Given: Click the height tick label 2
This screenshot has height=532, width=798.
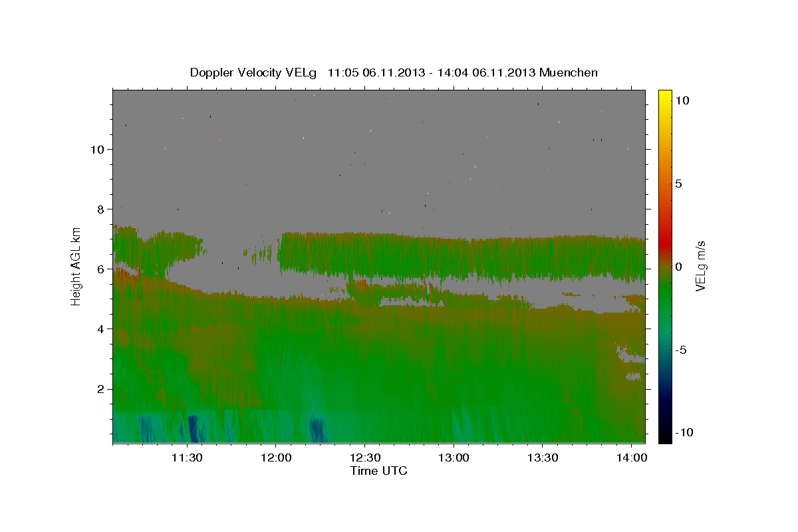Looking at the screenshot, I should pos(101,388).
